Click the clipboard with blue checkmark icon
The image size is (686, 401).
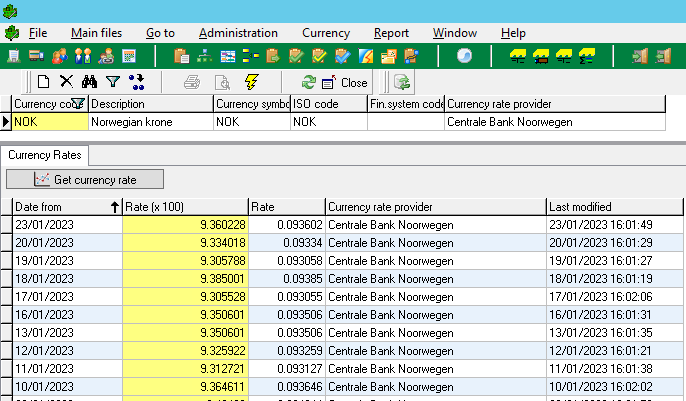342,56
